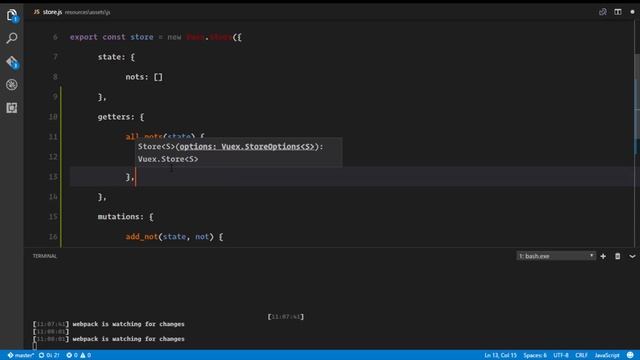Kill the terminal with trash icon
The width and height of the screenshot is (640, 360).
pyautogui.click(x=618, y=256)
